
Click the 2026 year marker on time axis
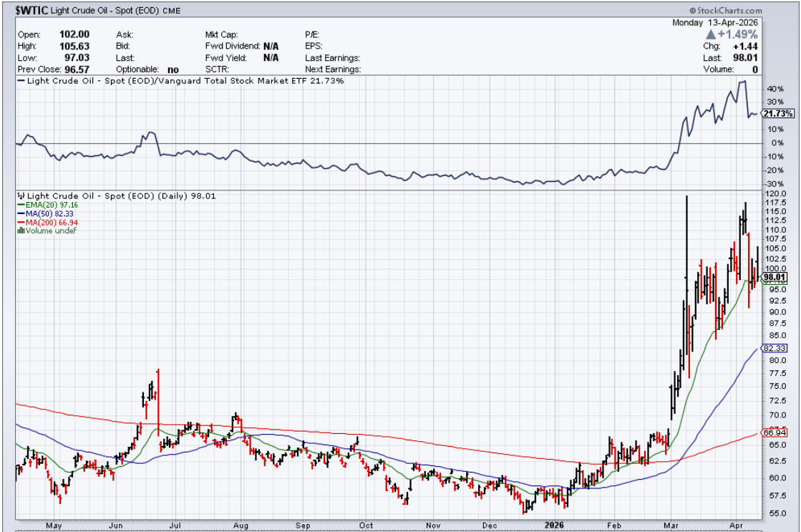pyautogui.click(x=555, y=524)
